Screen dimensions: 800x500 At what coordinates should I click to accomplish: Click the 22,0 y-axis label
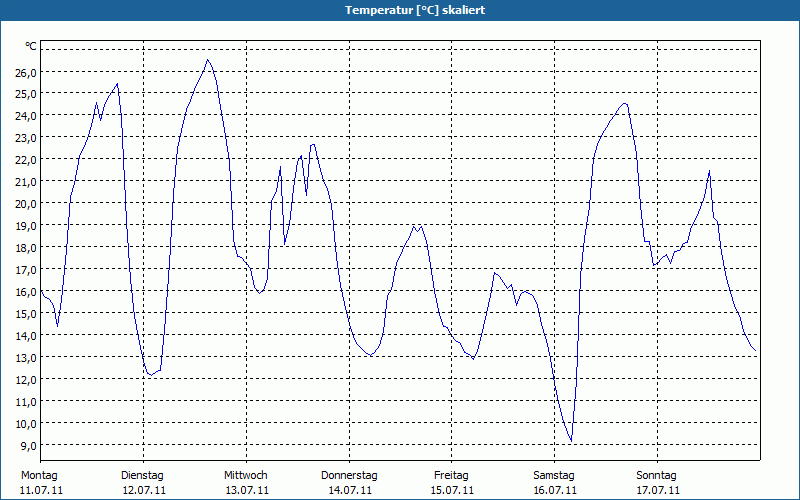26,160
